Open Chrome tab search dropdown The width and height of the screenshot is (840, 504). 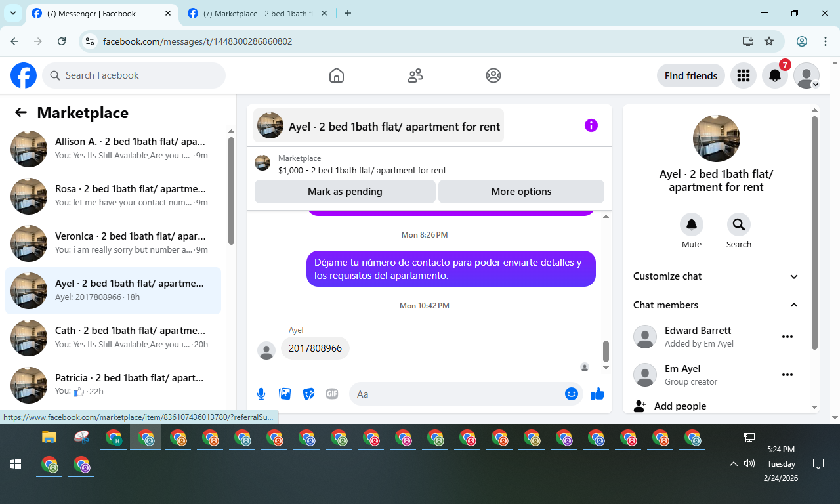click(12, 13)
